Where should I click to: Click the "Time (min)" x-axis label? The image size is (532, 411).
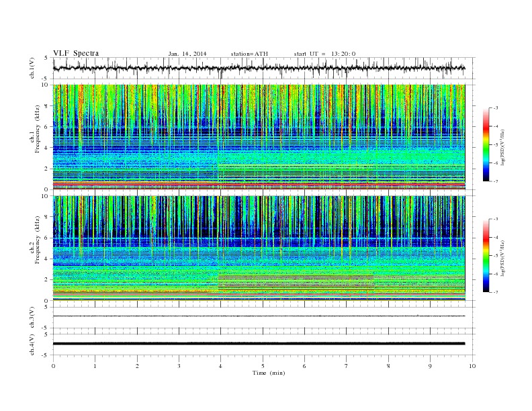269,373
